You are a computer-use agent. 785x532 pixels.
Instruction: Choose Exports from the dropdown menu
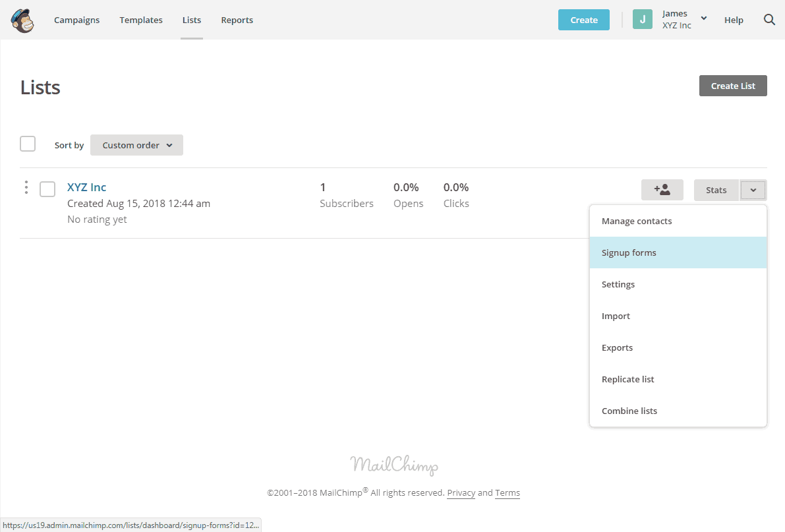click(678, 347)
